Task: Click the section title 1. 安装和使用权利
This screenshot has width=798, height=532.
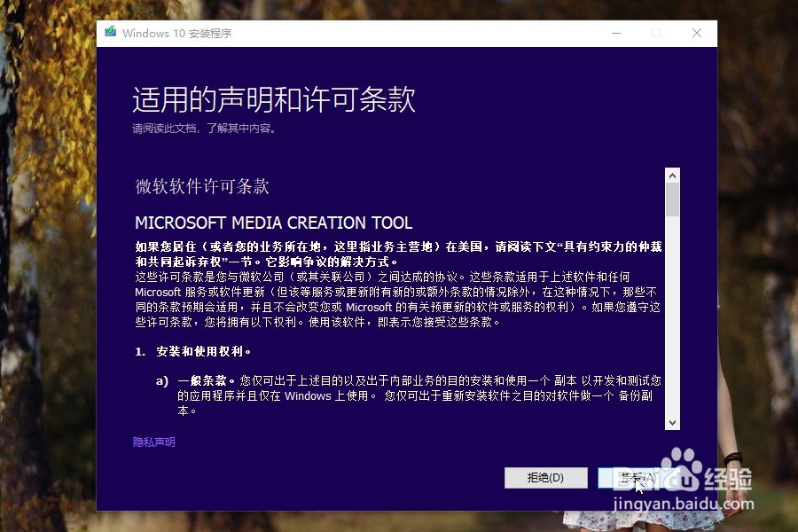Action: coord(193,351)
